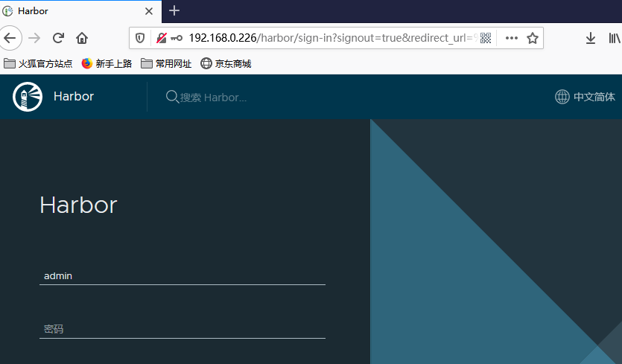Open the 常用网址 bookmark folder
622x364 pixels.
[166, 63]
